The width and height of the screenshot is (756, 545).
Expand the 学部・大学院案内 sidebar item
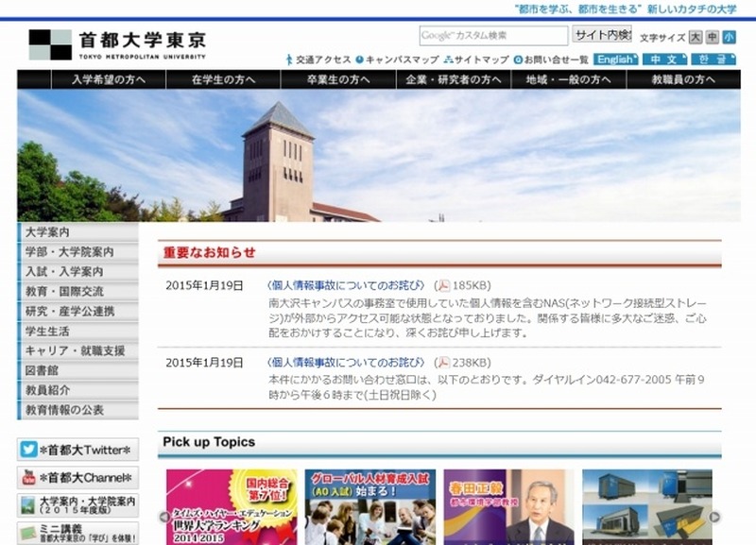coord(77,252)
